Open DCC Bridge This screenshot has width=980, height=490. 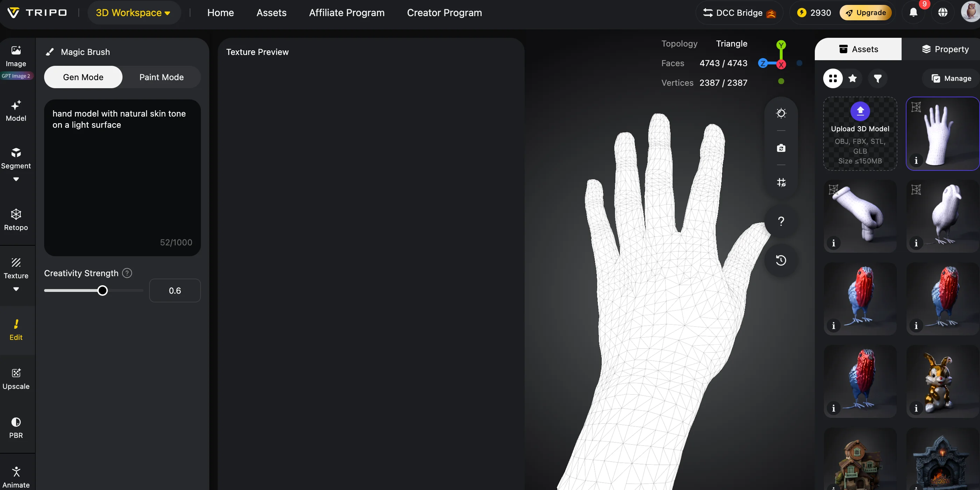739,13
